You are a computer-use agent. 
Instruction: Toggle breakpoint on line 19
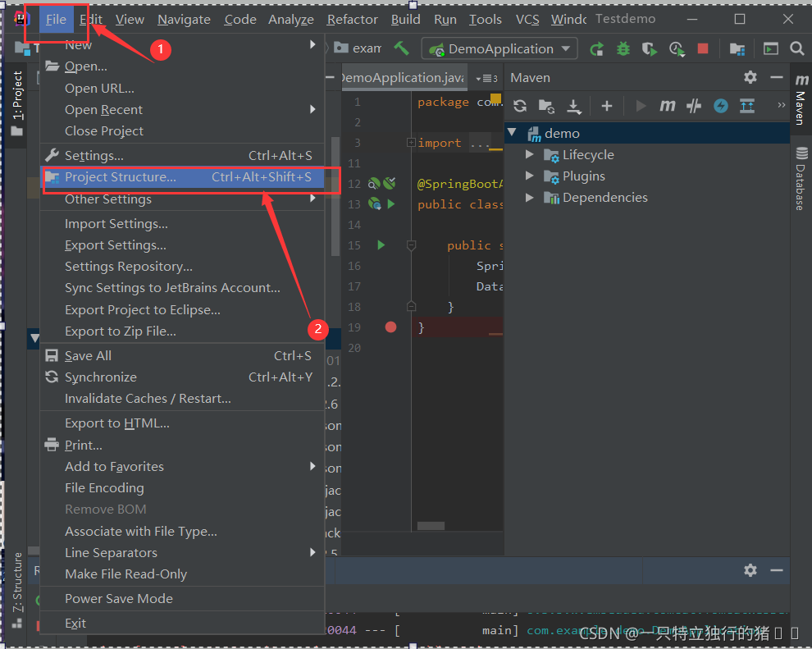tap(390, 327)
